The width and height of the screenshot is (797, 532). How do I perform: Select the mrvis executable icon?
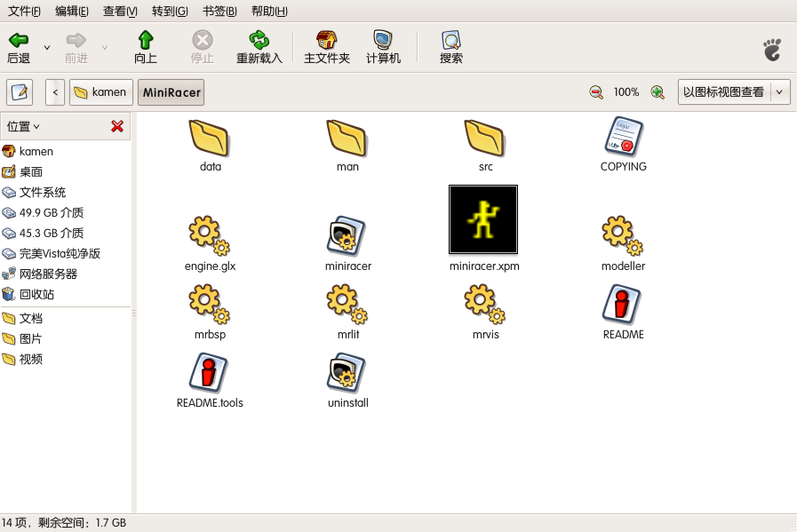(485, 305)
